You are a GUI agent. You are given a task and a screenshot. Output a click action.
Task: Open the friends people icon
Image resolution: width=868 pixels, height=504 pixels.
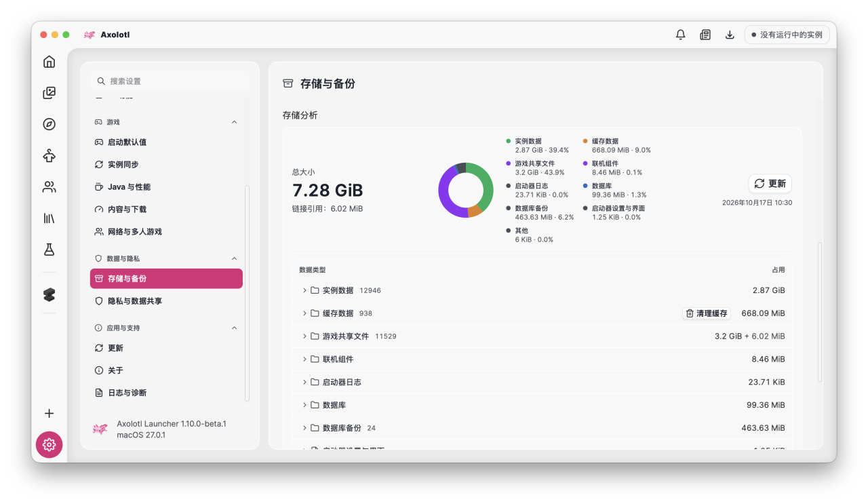coord(49,187)
